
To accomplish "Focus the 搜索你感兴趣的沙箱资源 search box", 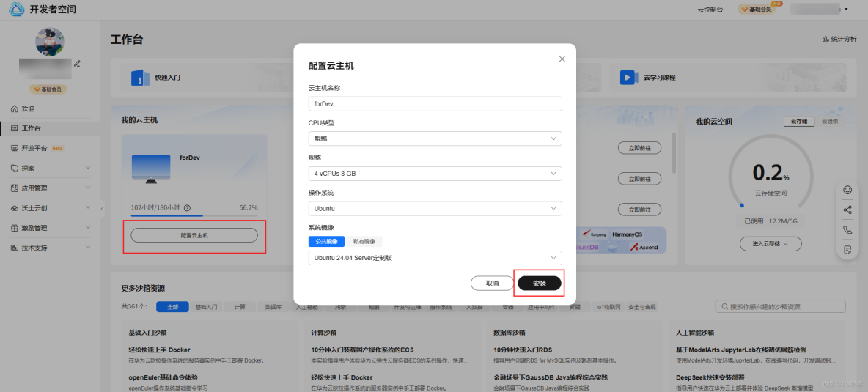I will point(781,307).
